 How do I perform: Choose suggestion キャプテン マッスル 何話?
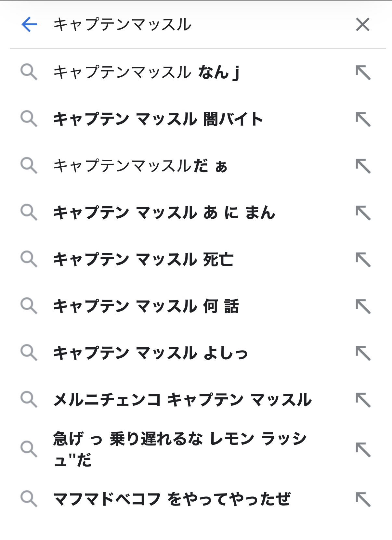coord(146,306)
